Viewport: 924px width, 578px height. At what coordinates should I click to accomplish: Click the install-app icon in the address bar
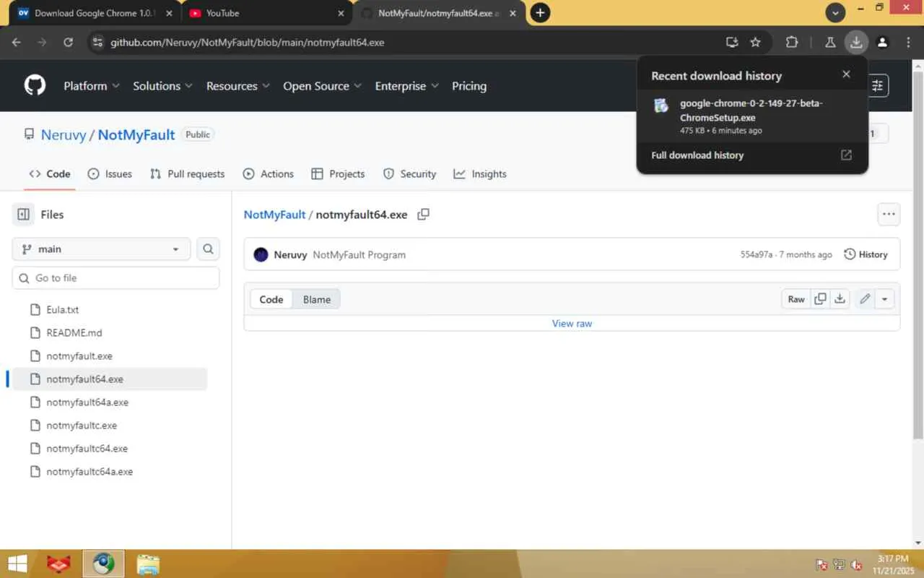tap(732, 43)
